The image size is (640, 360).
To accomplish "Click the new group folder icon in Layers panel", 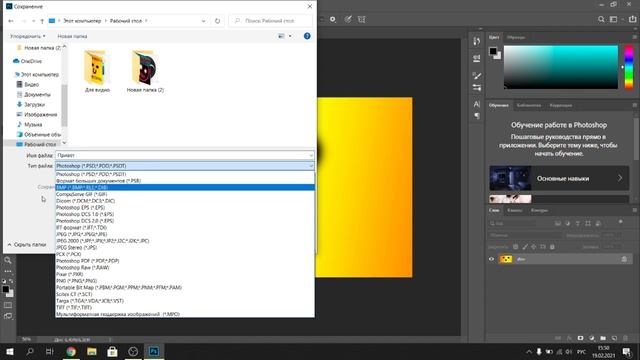I will (x=603, y=338).
